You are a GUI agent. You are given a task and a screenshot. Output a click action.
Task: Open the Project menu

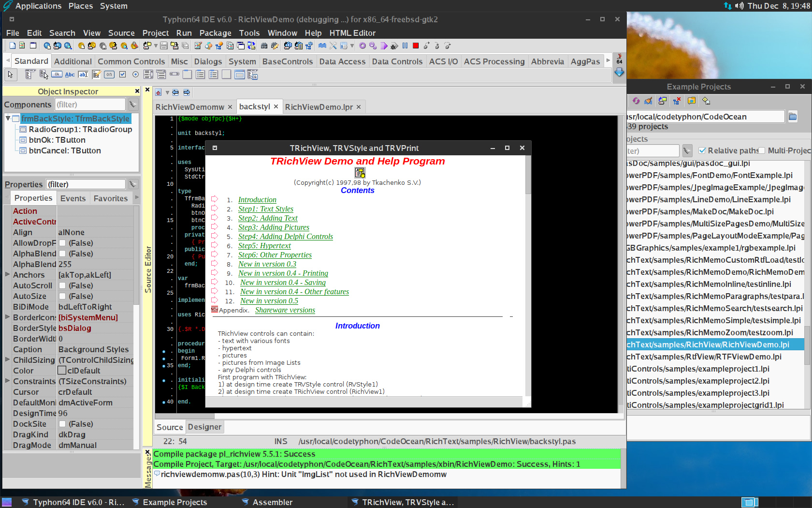coord(155,33)
